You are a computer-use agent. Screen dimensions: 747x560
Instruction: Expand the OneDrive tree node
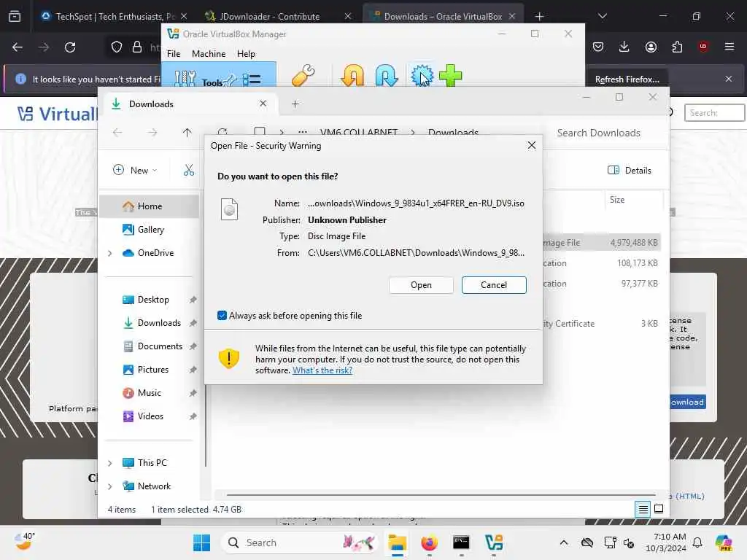pos(110,253)
